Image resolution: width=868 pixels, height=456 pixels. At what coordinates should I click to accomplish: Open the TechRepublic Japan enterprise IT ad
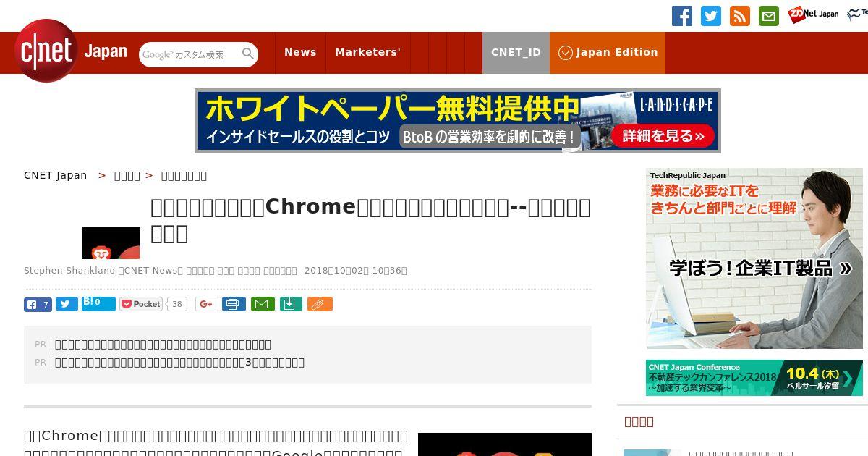coord(754,259)
